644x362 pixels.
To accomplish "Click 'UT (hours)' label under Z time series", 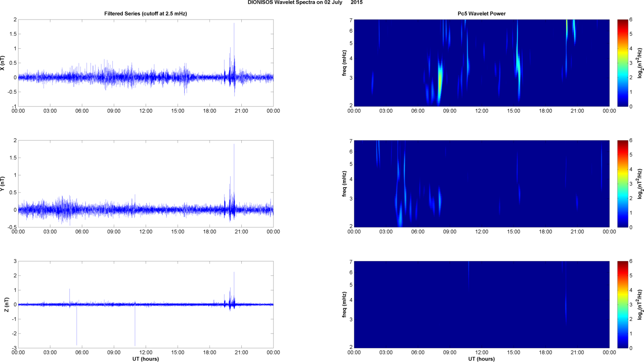I will pyautogui.click(x=146, y=359).
